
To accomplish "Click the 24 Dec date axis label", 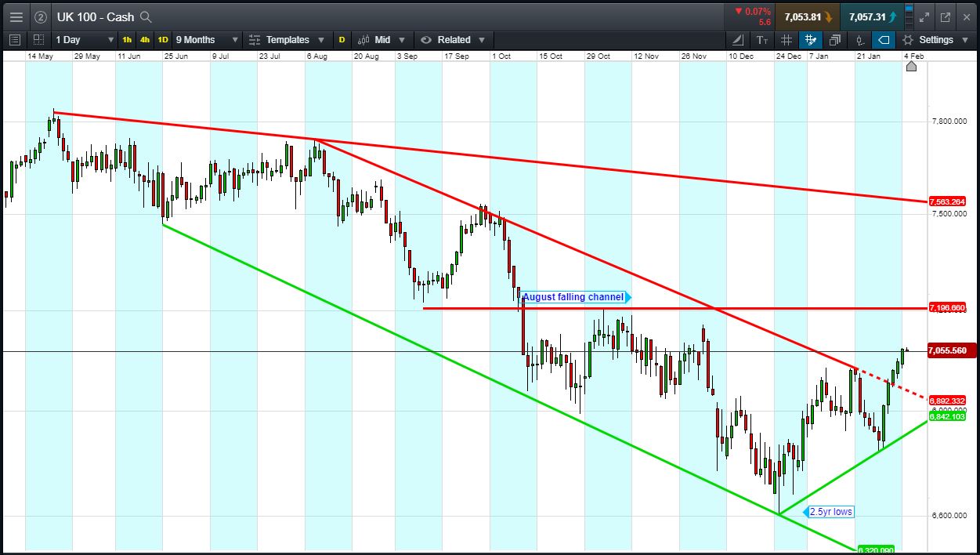I will pos(788,56).
